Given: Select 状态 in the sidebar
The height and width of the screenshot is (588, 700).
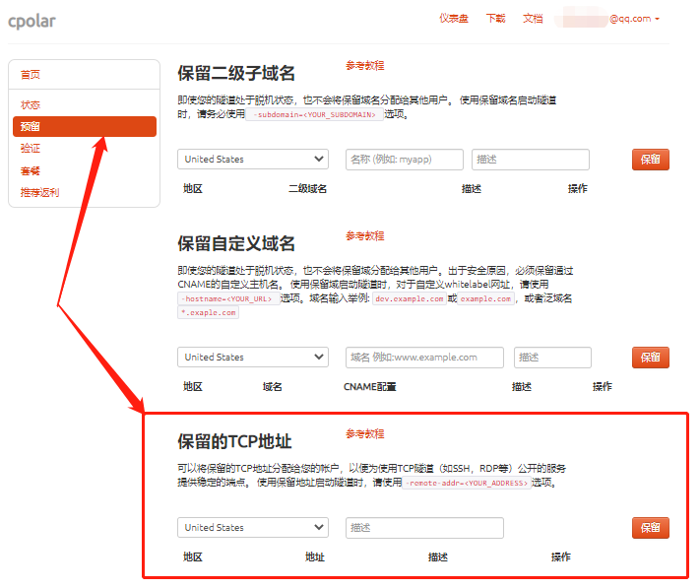Looking at the screenshot, I should (x=31, y=104).
